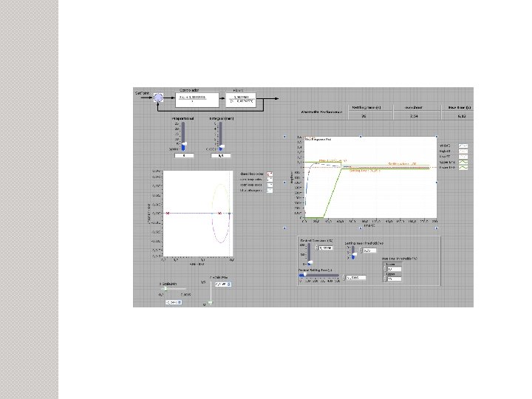Screen dimensions: 532x399
Task: Move the Desired Settling Time horizontal slider
Action: pyautogui.click(x=319, y=275)
